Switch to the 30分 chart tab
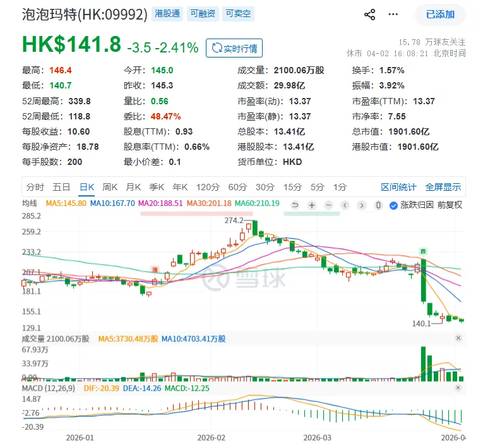This screenshot has width=483, height=448. [x=265, y=187]
